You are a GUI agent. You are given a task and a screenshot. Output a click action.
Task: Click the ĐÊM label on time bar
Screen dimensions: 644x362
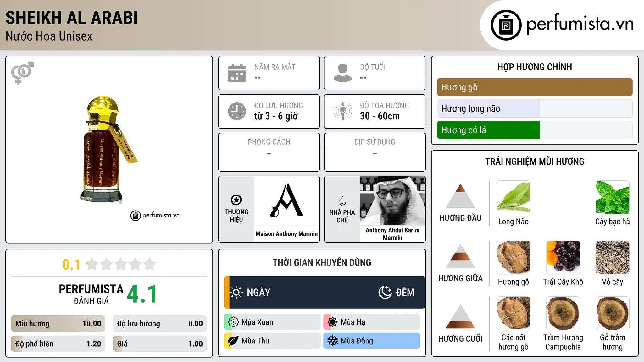click(x=405, y=292)
